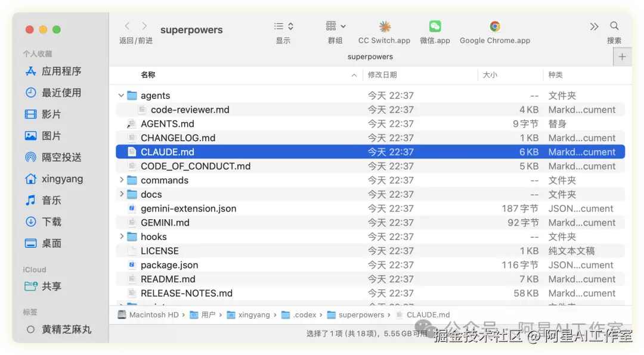Show more toolbar items via double chevron
The height and width of the screenshot is (355, 644).
click(594, 27)
